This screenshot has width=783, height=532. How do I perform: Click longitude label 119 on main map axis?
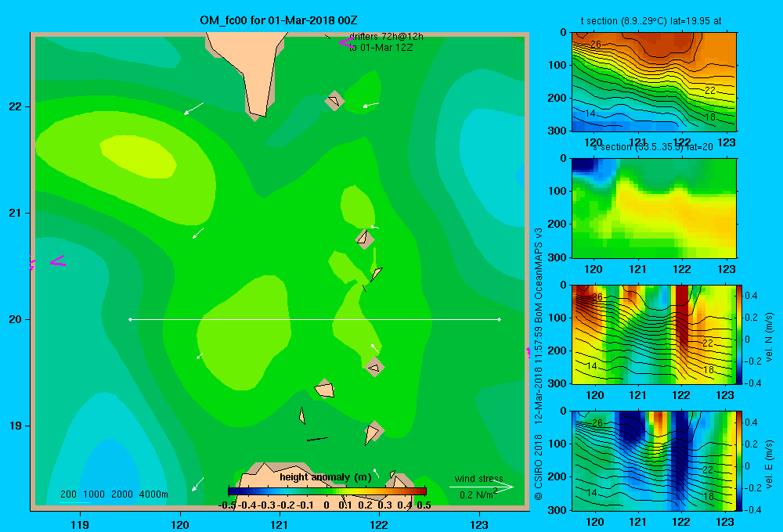point(80,524)
